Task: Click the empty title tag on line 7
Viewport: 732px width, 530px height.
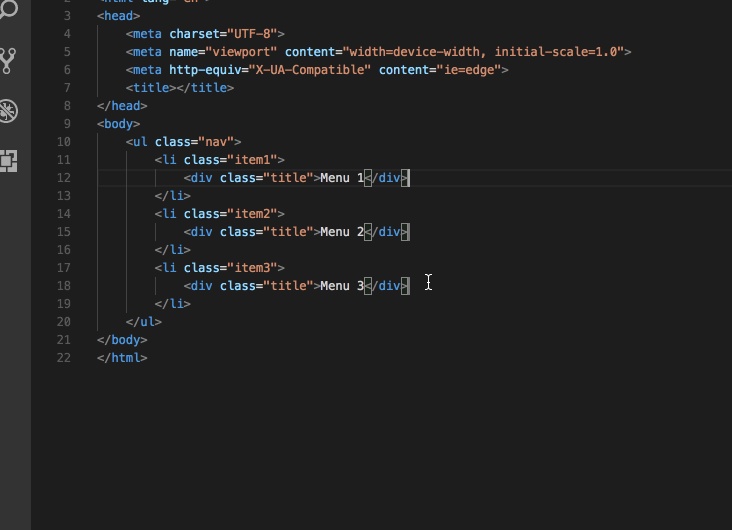Action: pyautogui.click(x=180, y=88)
